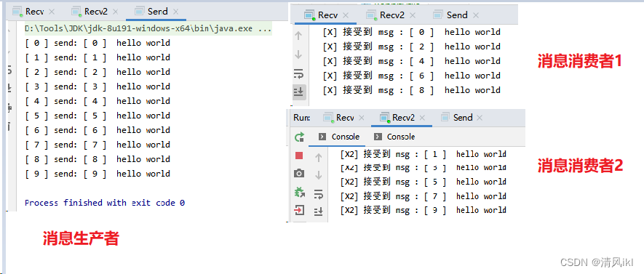
Task: Click the line "[ 6 ] send: [ 6 ] hello world"
Action: pos(98,130)
